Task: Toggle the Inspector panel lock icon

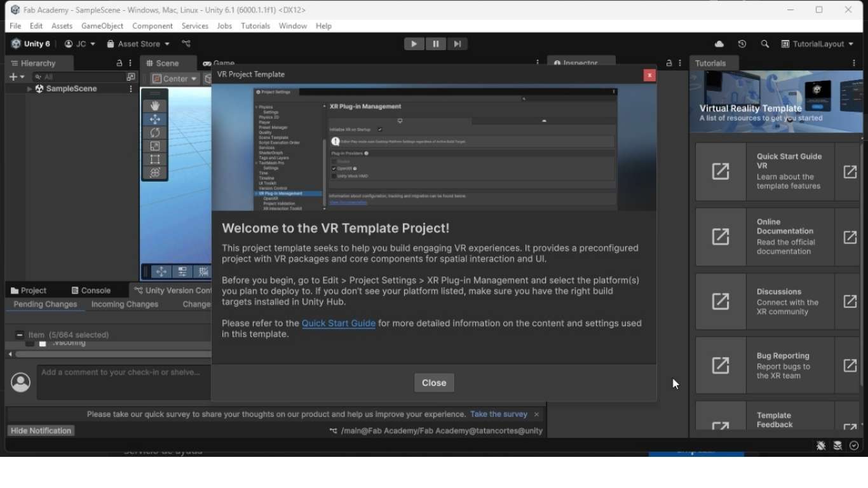Action: pos(669,64)
